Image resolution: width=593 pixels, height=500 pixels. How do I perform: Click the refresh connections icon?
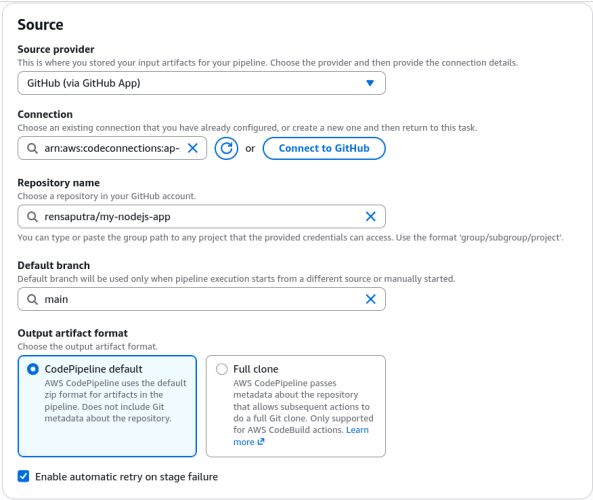[226, 148]
